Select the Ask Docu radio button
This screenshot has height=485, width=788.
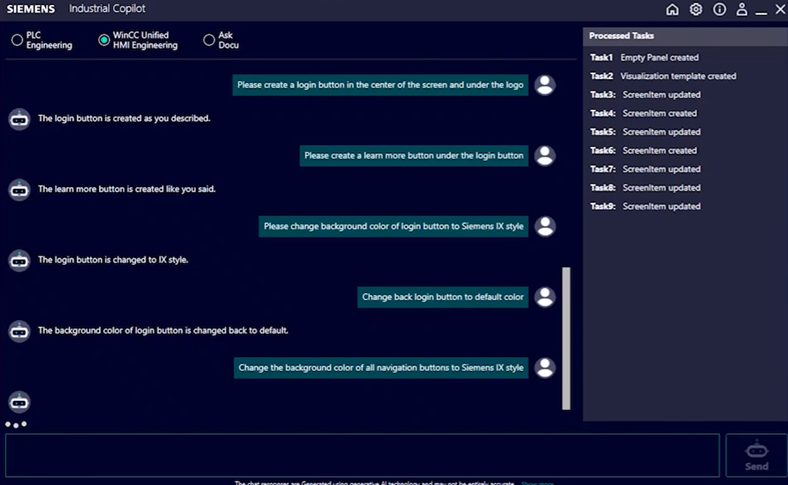(209, 40)
